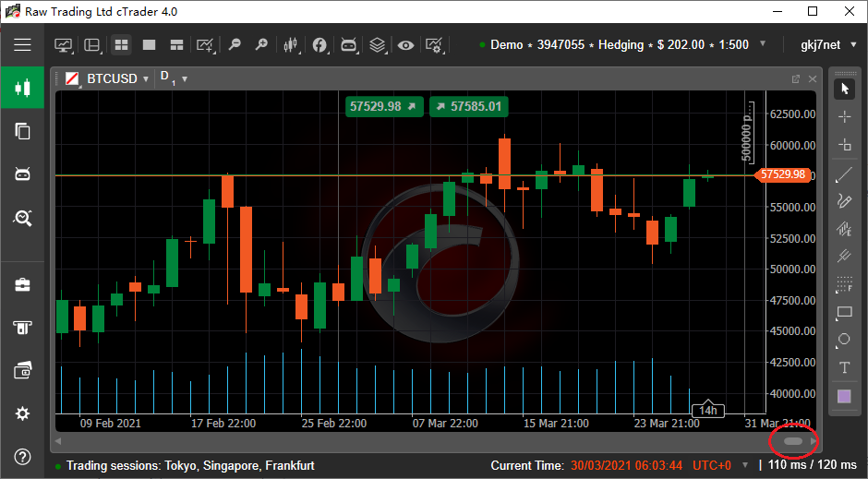The width and height of the screenshot is (868, 479).
Task: Click the 57529.98 sell price button
Action: click(x=383, y=106)
